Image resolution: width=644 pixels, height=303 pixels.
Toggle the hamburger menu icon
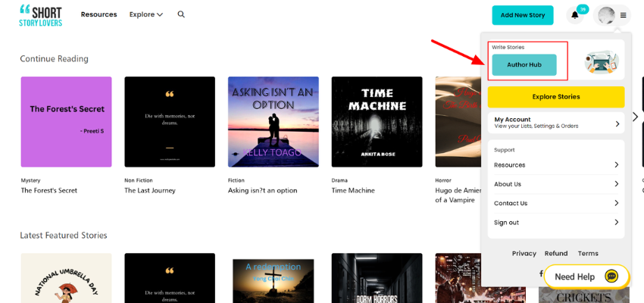[623, 15]
